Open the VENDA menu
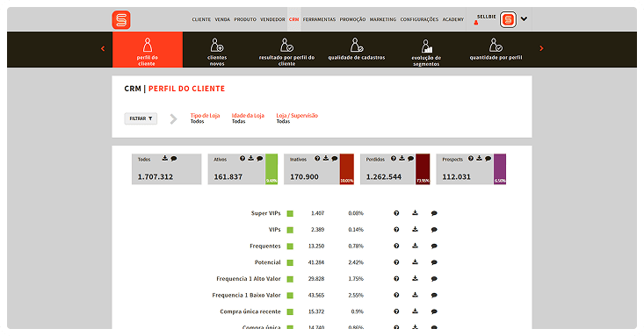 (222, 19)
